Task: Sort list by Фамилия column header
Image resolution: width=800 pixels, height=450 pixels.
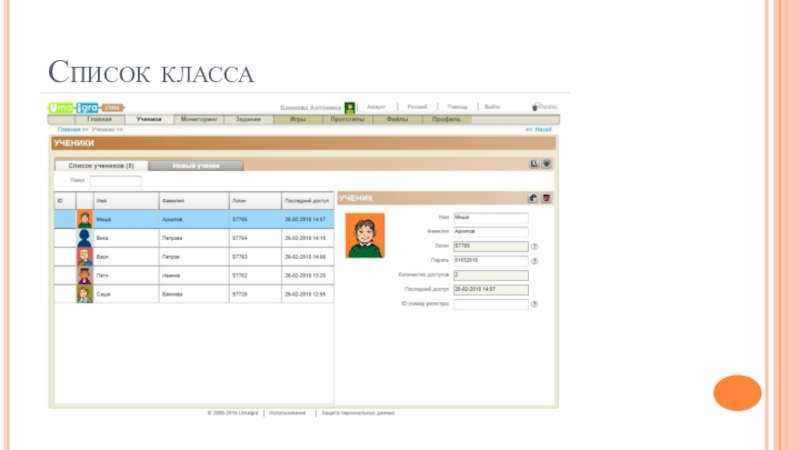Action: [194, 201]
